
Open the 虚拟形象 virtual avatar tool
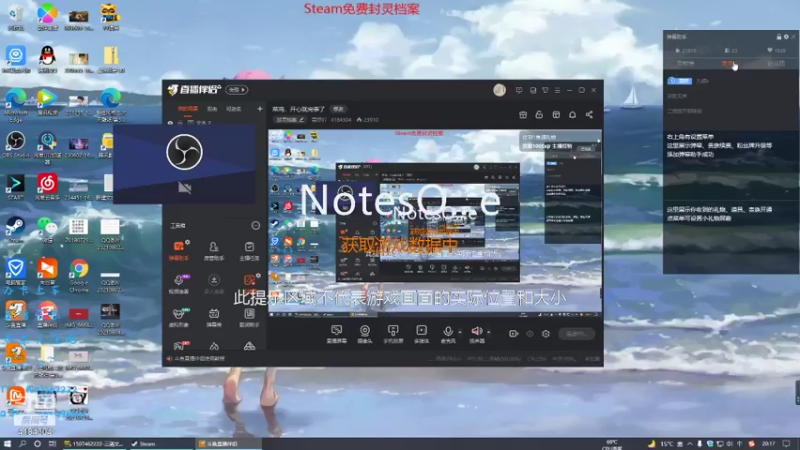pos(179,317)
